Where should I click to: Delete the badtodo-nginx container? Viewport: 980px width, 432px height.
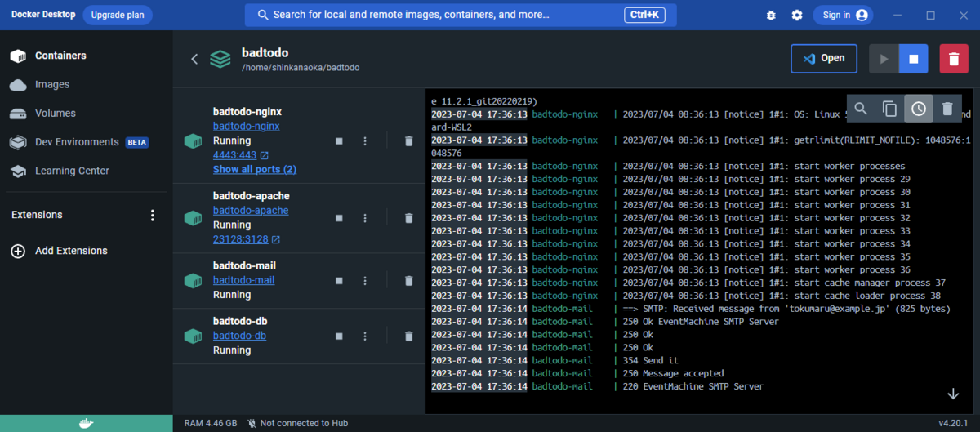408,141
